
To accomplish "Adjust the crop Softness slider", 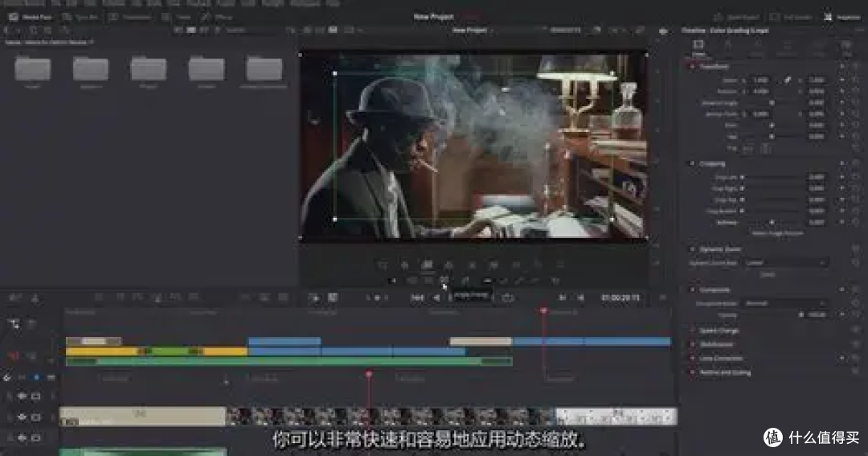I will coord(772,222).
